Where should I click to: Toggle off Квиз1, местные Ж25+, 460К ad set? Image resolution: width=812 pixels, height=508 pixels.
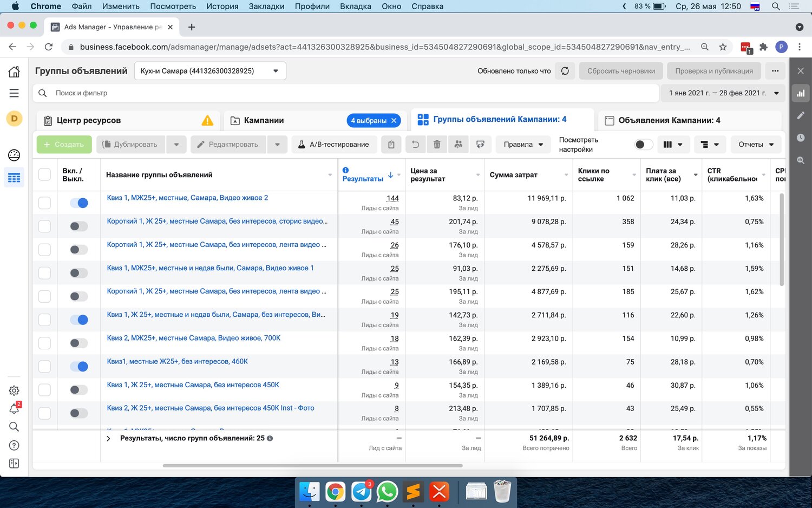[79, 367]
